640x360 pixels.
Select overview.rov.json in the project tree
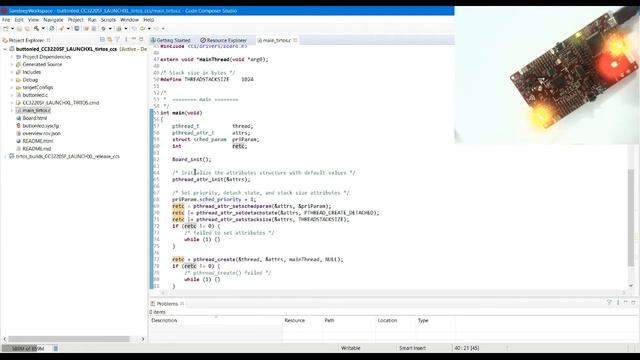38,133
